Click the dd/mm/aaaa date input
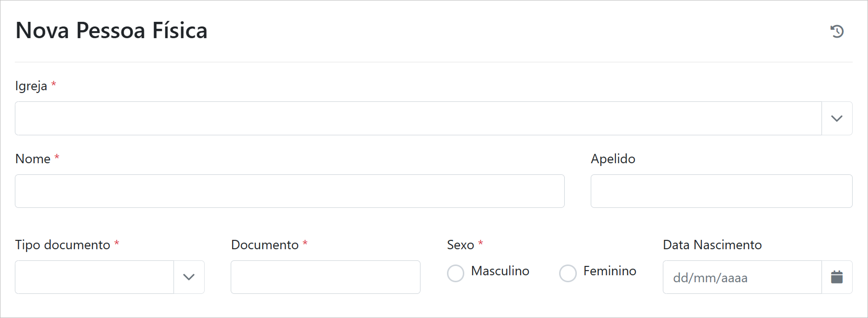This screenshot has height=318, width=868. [x=742, y=277]
